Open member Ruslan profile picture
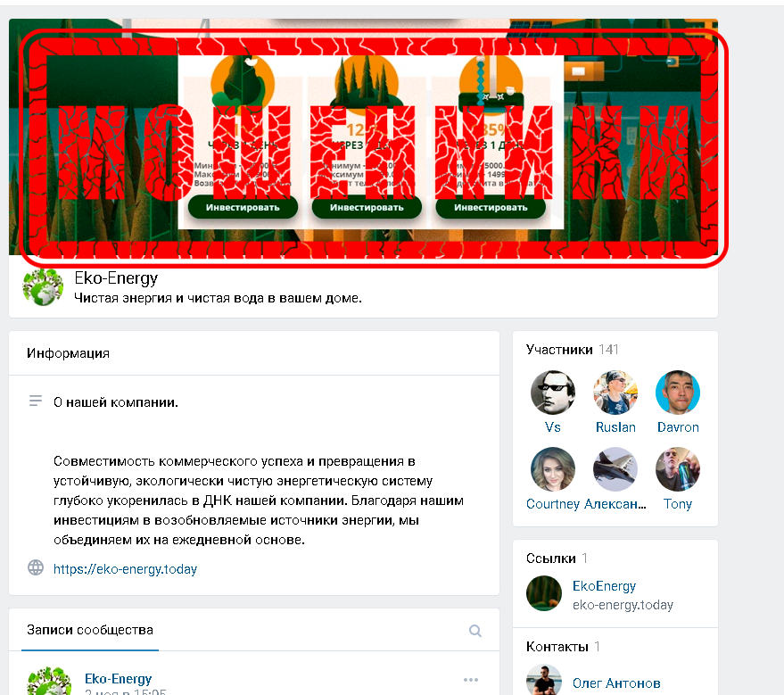Viewport: 784px width, 695px height. tap(615, 393)
